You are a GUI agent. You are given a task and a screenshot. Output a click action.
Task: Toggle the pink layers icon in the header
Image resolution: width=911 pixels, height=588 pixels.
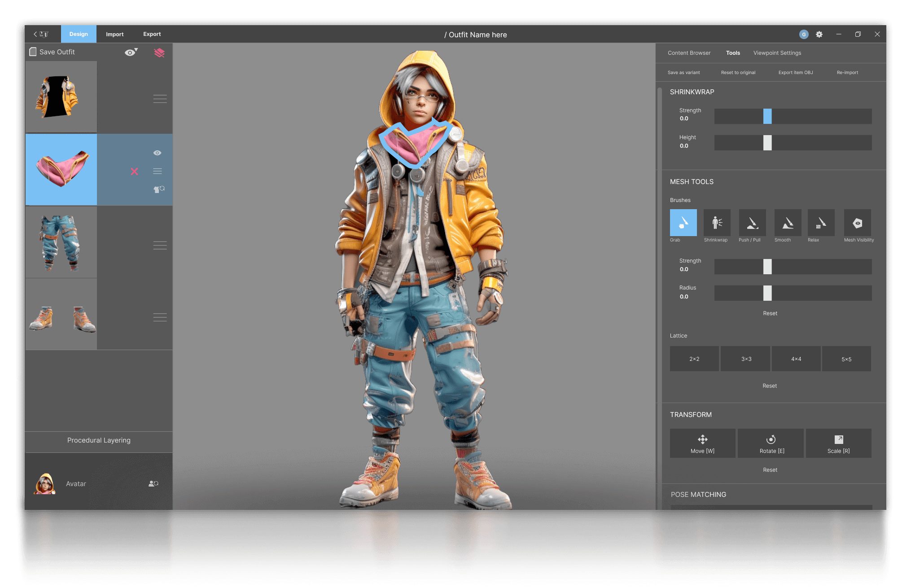tap(159, 52)
